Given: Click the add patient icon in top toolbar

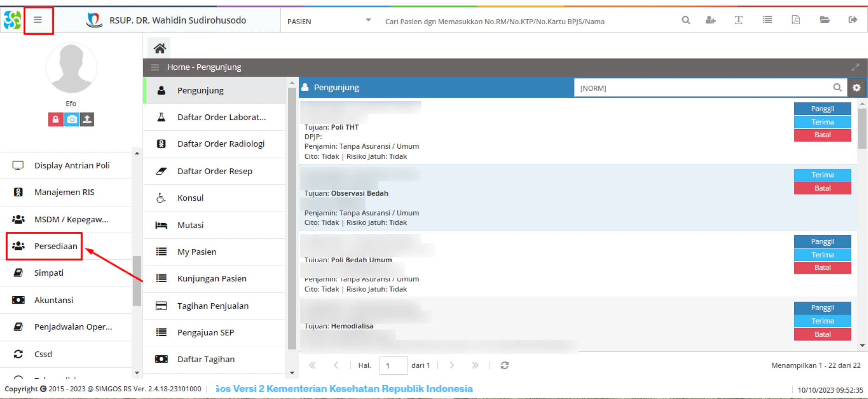Looking at the screenshot, I should pyautogui.click(x=710, y=20).
